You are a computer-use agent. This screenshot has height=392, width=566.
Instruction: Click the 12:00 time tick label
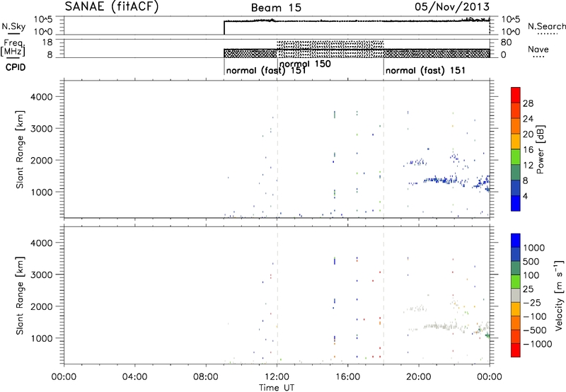click(x=277, y=377)
